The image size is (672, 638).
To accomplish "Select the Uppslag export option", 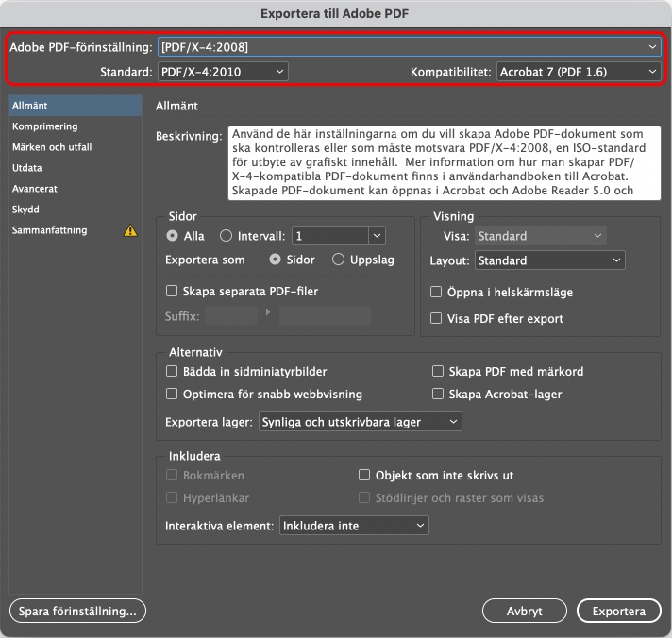I will (339, 260).
